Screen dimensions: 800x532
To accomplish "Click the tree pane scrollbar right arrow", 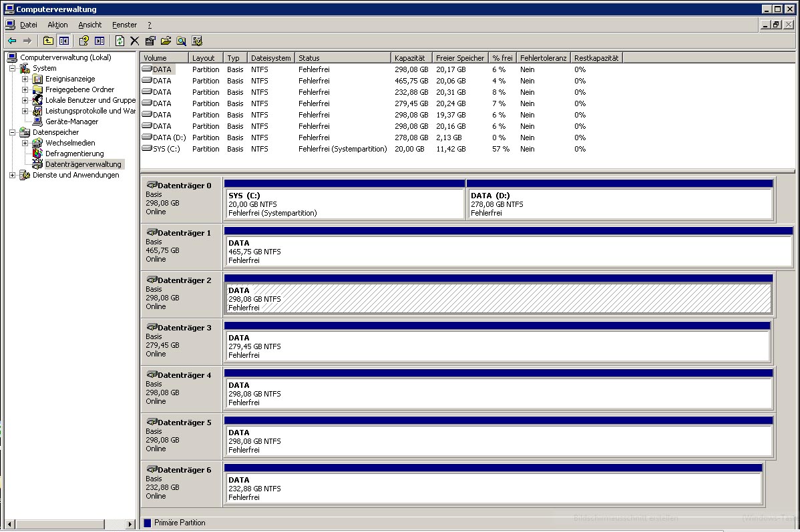I will [x=130, y=524].
